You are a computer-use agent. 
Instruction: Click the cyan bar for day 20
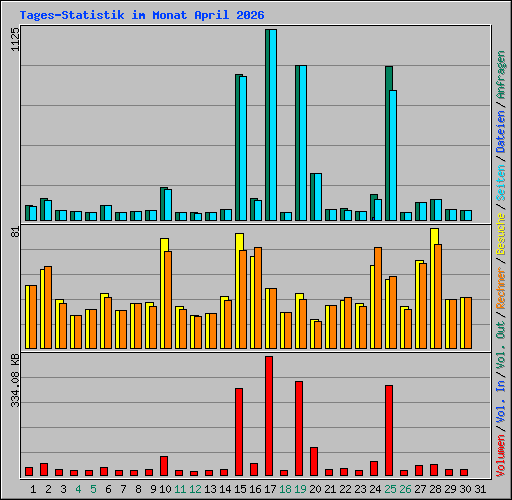coord(318,197)
